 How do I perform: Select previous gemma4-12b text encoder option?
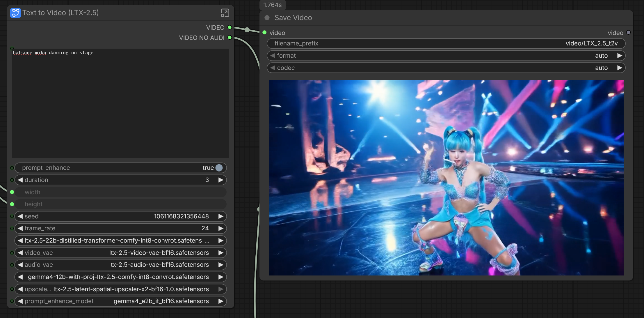click(x=20, y=277)
